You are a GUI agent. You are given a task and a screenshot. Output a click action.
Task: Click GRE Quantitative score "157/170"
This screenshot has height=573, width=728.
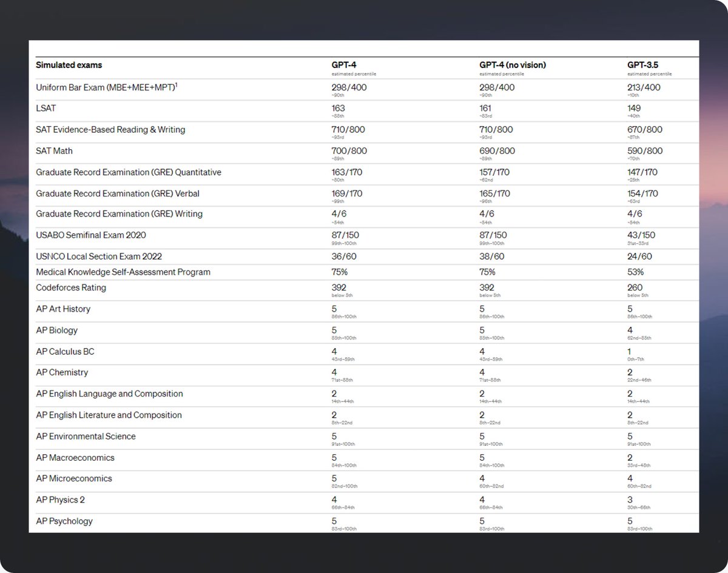(x=494, y=172)
